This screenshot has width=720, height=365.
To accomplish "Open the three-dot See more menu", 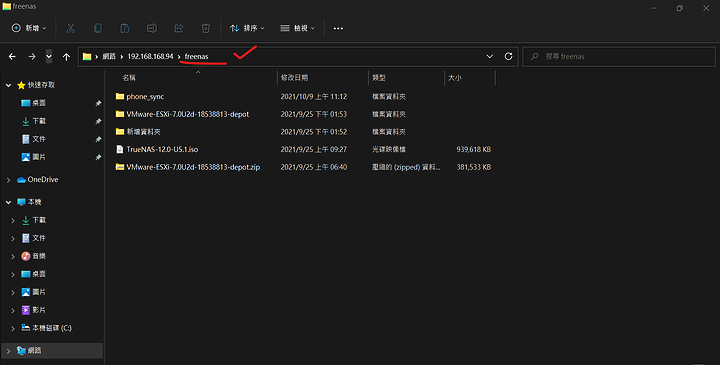I will pos(338,28).
